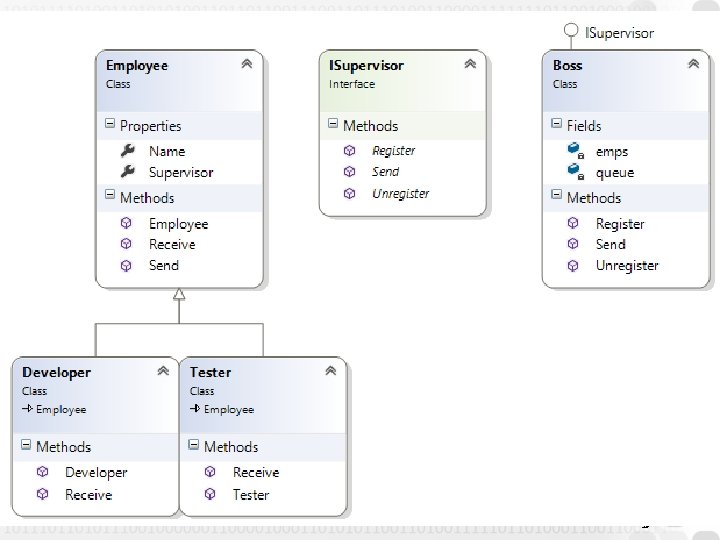Select the Send method in Boss class
Viewport: 720px width, 540px height.
click(x=610, y=244)
